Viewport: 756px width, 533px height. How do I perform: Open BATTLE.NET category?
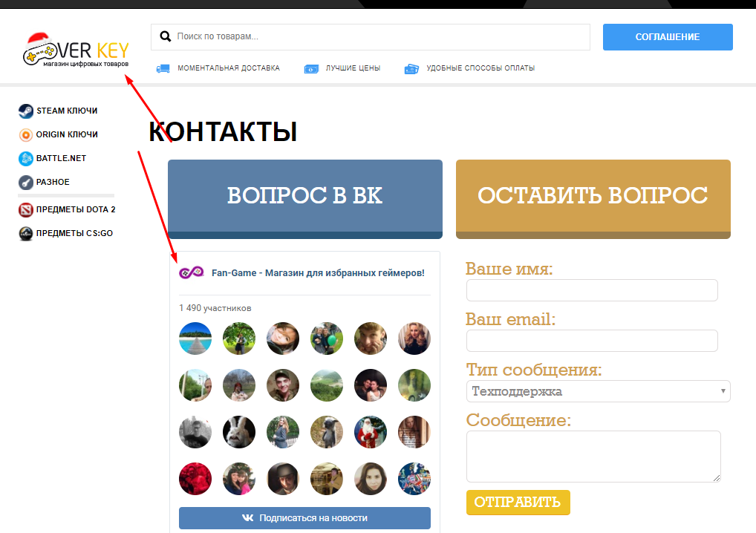(x=61, y=158)
